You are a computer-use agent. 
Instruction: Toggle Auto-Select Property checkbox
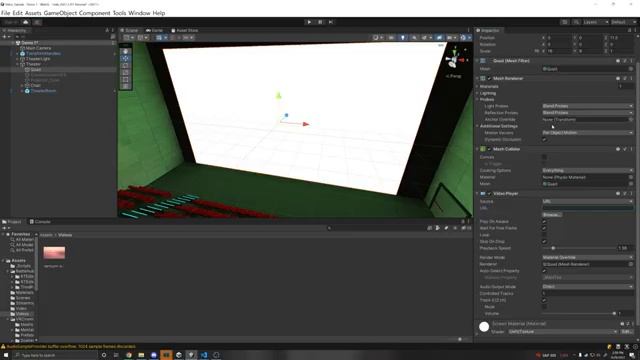(544, 271)
